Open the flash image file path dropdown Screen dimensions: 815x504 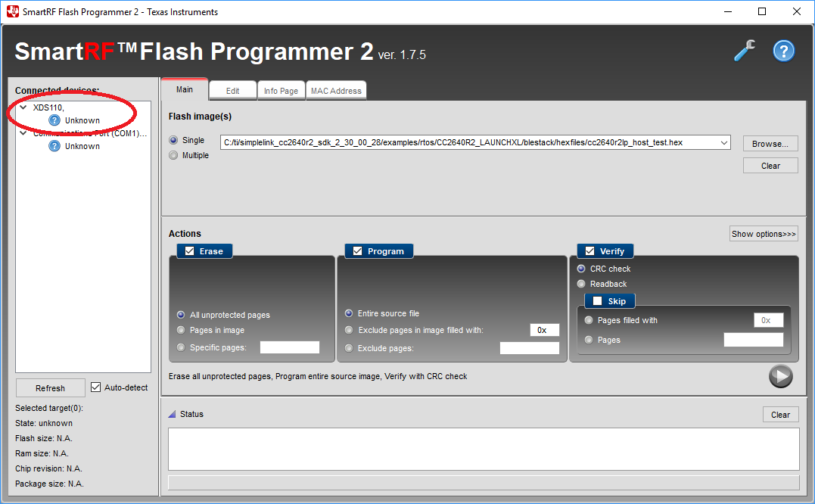pos(723,142)
